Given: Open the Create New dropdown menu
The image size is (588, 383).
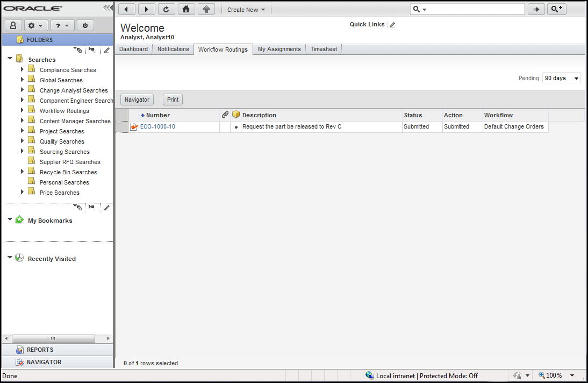Looking at the screenshot, I should pos(246,10).
